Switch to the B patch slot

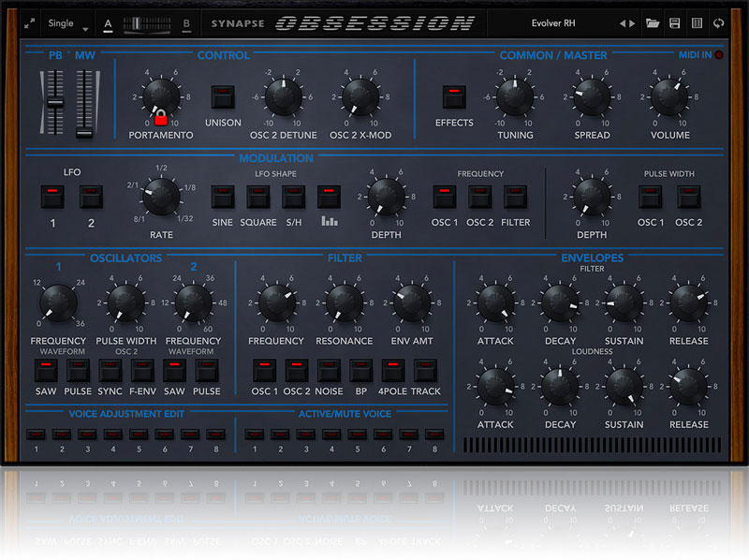pyautogui.click(x=186, y=23)
